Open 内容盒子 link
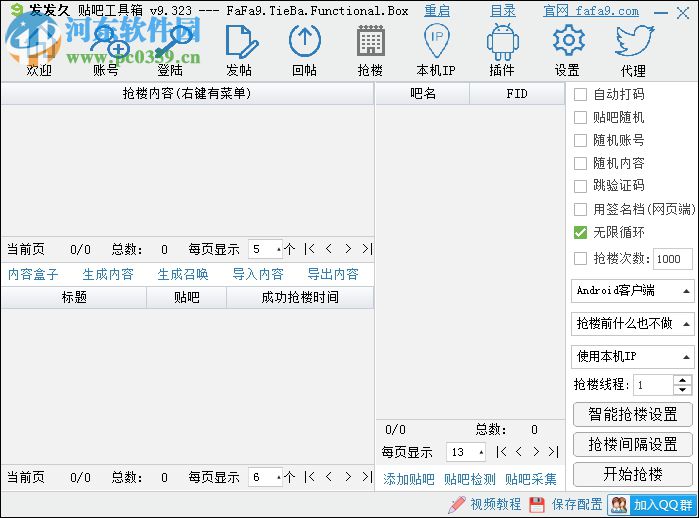 coord(33,274)
